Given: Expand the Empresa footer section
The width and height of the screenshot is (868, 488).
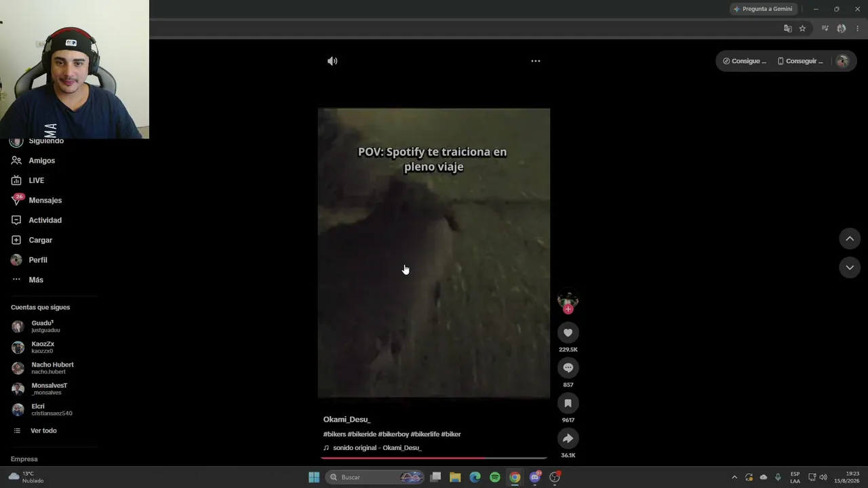Looking at the screenshot, I should (x=24, y=459).
